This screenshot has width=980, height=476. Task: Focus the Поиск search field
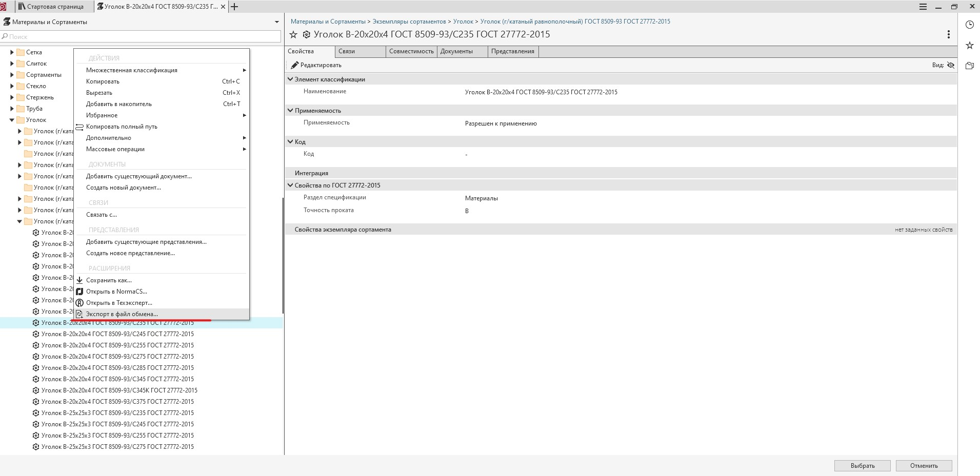tap(141, 36)
